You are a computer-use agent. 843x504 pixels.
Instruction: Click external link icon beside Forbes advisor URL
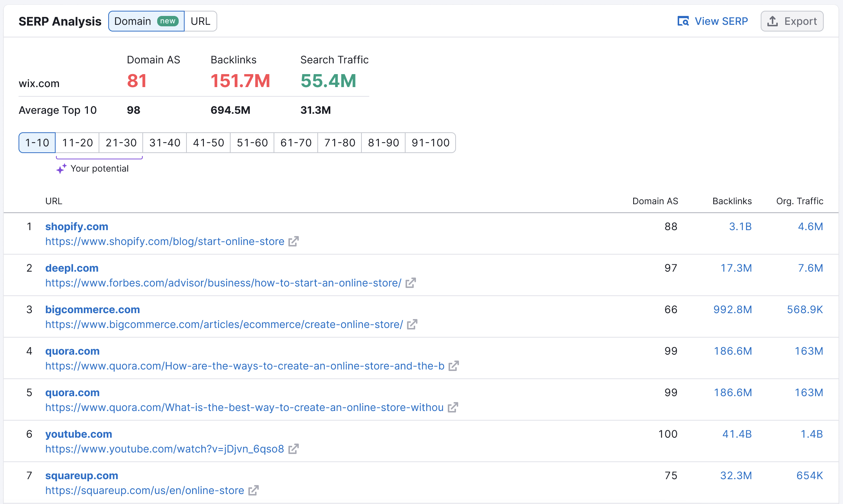coord(410,283)
